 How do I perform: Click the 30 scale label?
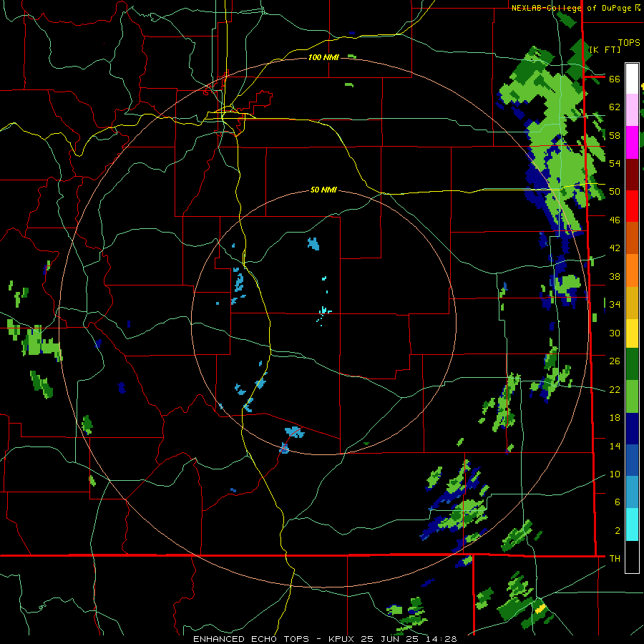[615, 333]
